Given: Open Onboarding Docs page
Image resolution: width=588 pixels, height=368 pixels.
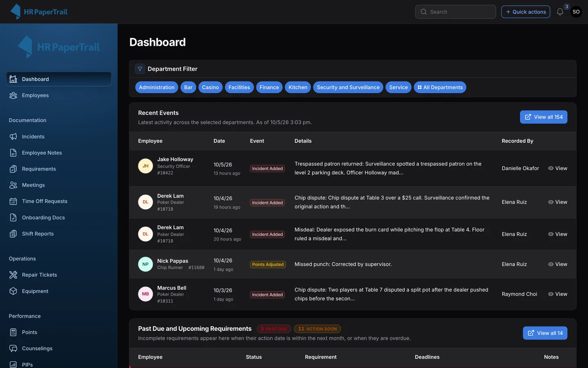Looking at the screenshot, I should click(x=59, y=218).
